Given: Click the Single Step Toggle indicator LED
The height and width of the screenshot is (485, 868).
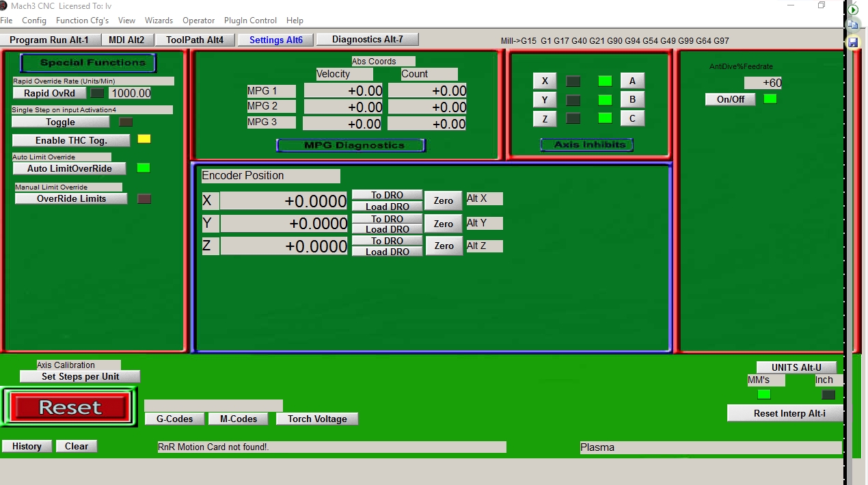Looking at the screenshot, I should pos(126,122).
